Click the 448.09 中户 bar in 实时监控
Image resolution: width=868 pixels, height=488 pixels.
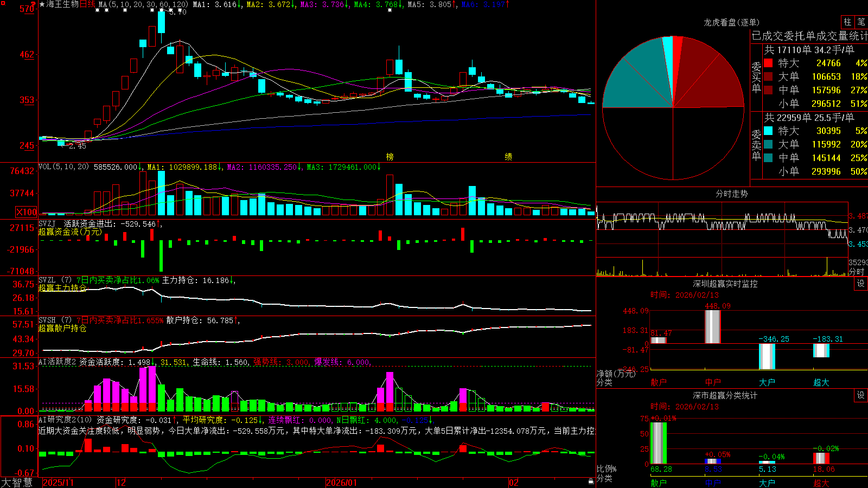713,326
